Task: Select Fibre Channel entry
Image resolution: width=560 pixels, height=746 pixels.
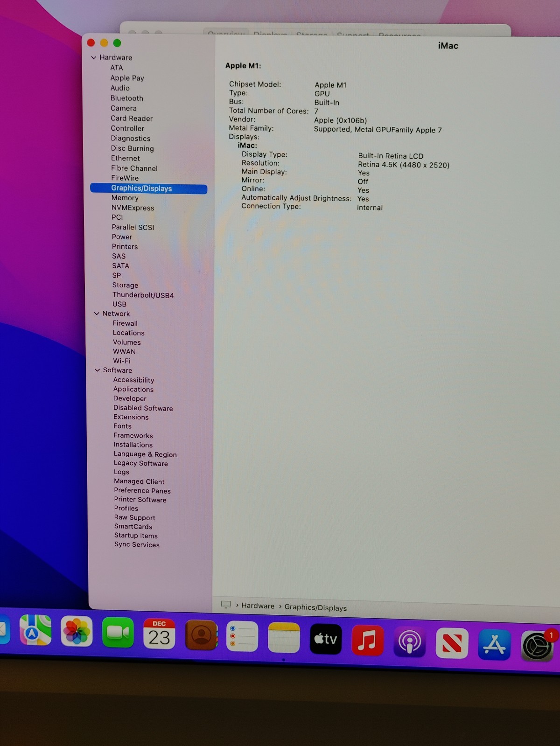Action: (134, 168)
